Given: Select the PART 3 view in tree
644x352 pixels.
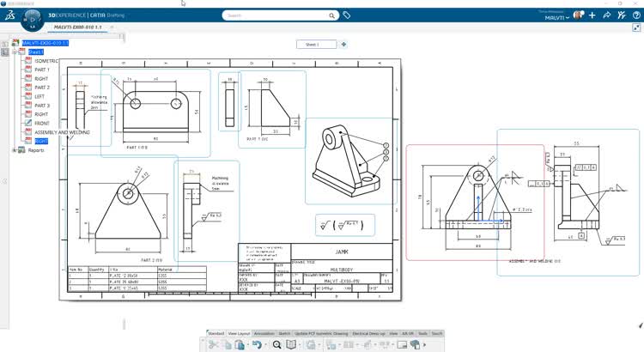Looking at the screenshot, I should click(x=42, y=106).
